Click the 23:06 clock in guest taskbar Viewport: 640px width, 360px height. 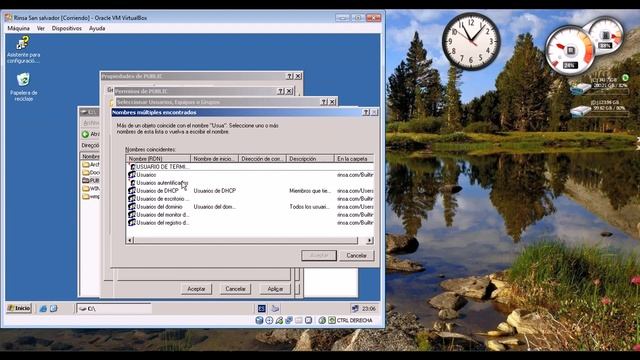(369, 309)
